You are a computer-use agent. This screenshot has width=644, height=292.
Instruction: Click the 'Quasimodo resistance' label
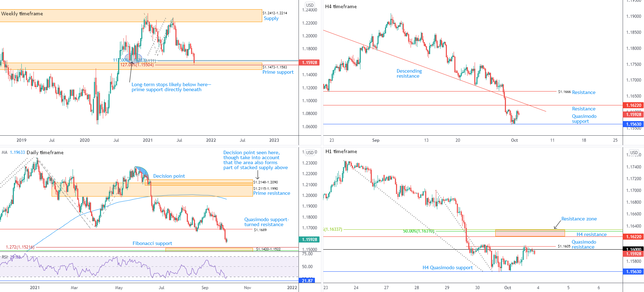(x=584, y=244)
